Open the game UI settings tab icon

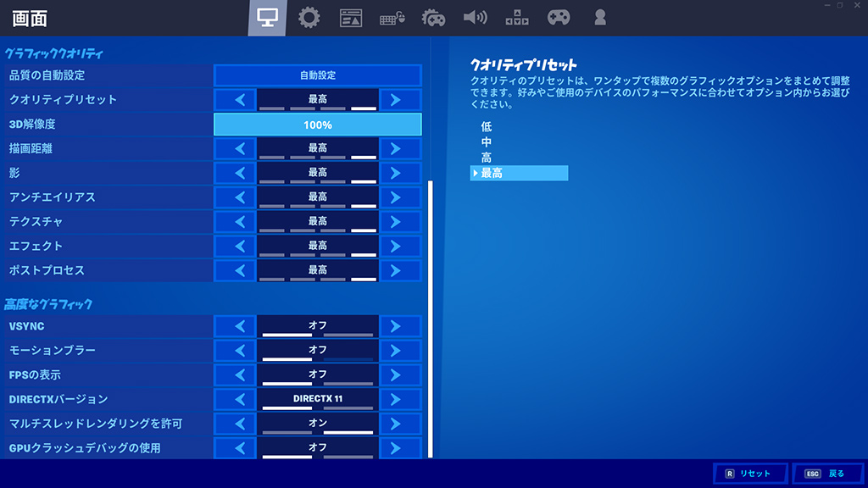[x=350, y=18]
